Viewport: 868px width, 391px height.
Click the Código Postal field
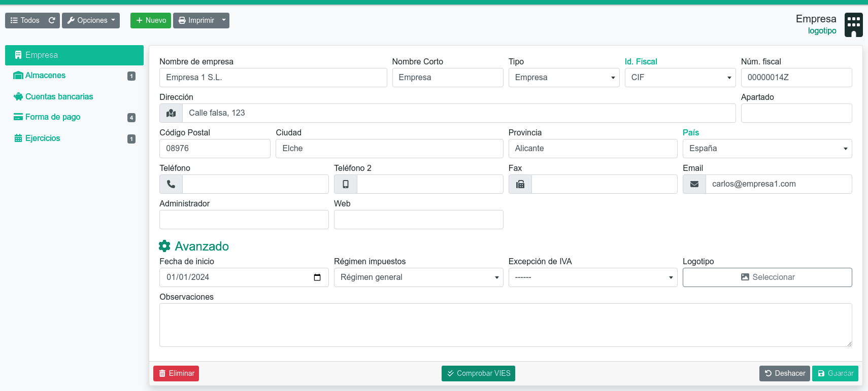tap(215, 149)
